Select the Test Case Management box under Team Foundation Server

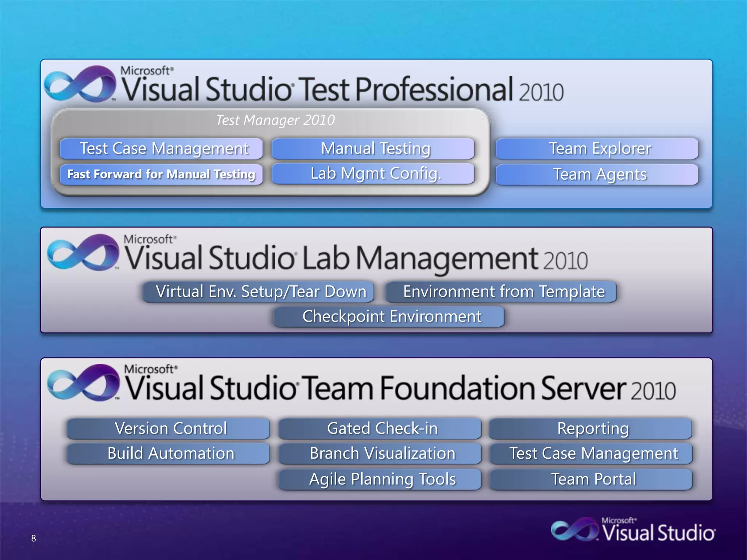[591, 454]
